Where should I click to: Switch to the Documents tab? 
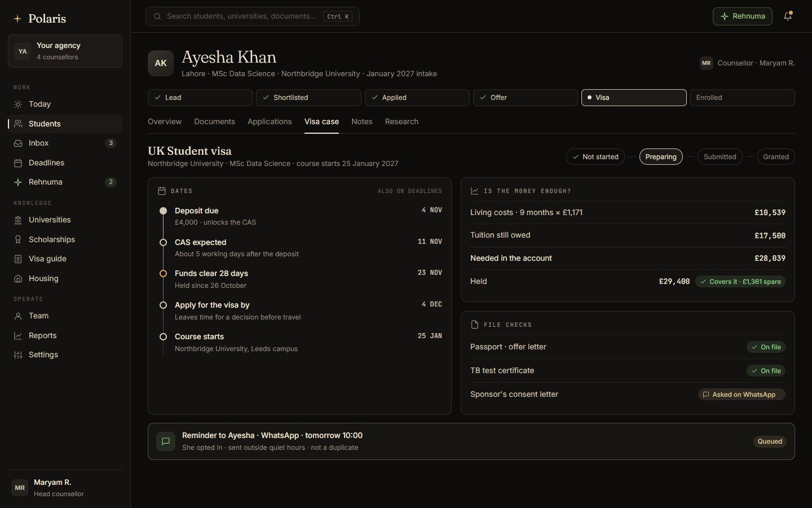[214, 122]
